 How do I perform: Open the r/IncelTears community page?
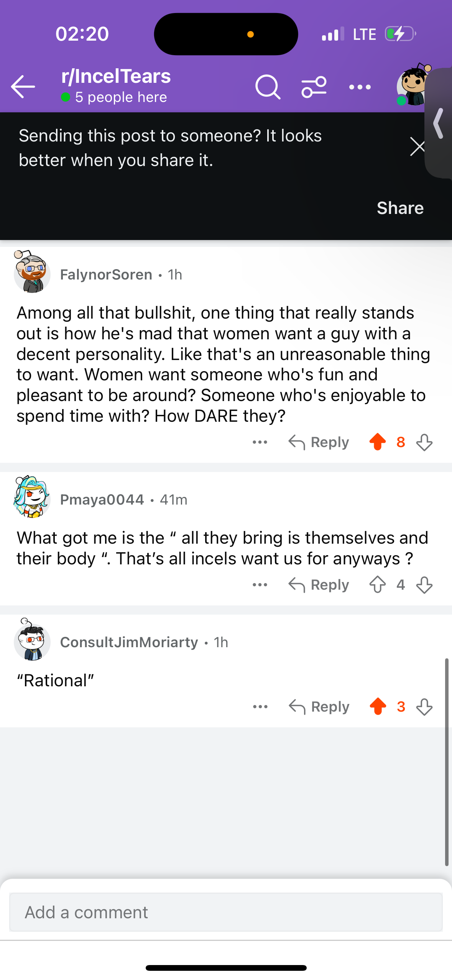click(116, 76)
